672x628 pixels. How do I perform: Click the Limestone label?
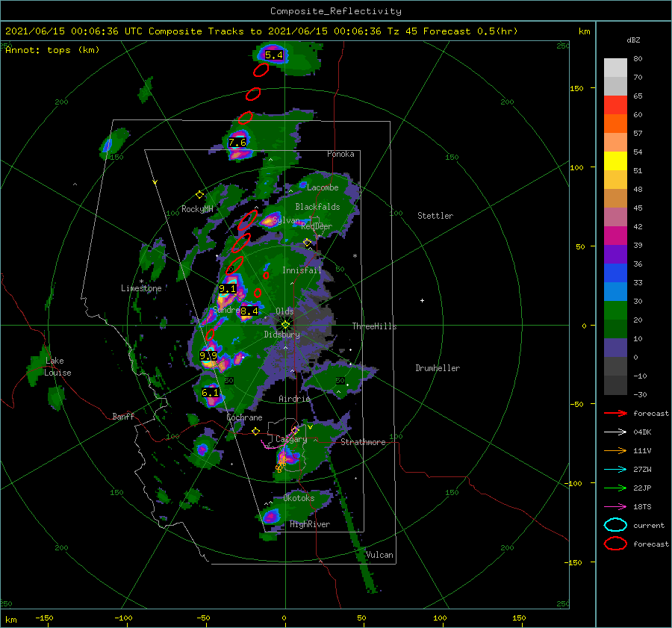pyautogui.click(x=141, y=288)
